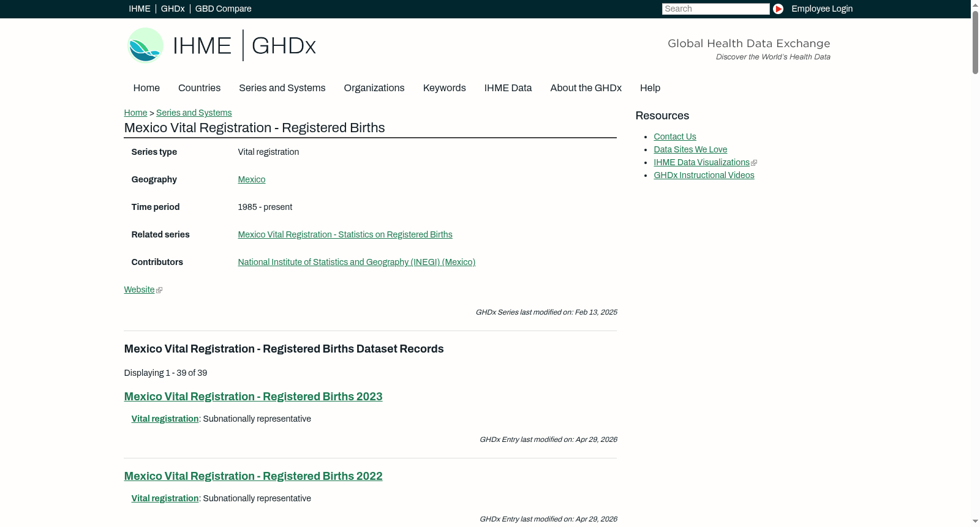Open Data Sites We Love link

[x=690, y=149]
